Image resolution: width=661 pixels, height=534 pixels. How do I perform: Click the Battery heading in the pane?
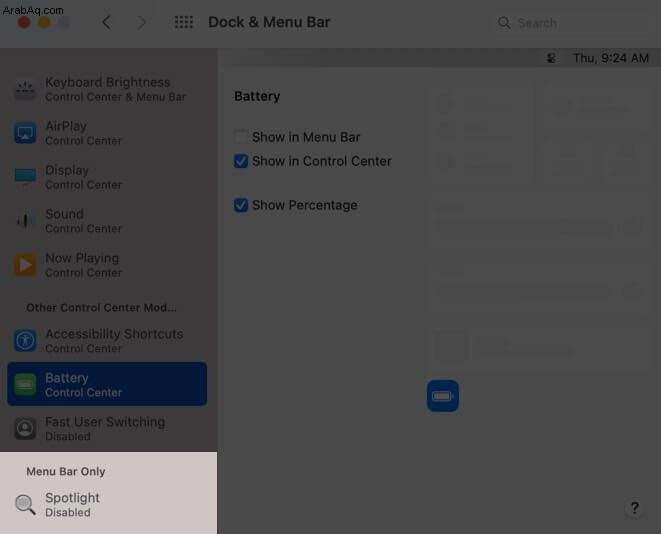coord(257,96)
